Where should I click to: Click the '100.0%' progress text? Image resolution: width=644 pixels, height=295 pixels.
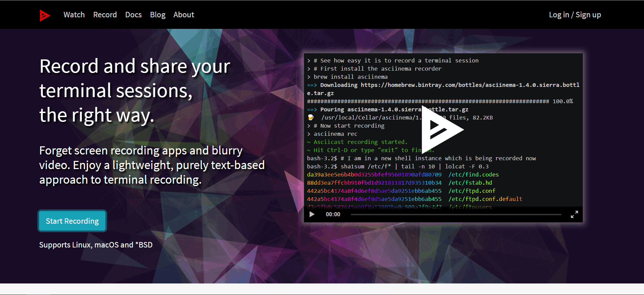pos(563,101)
